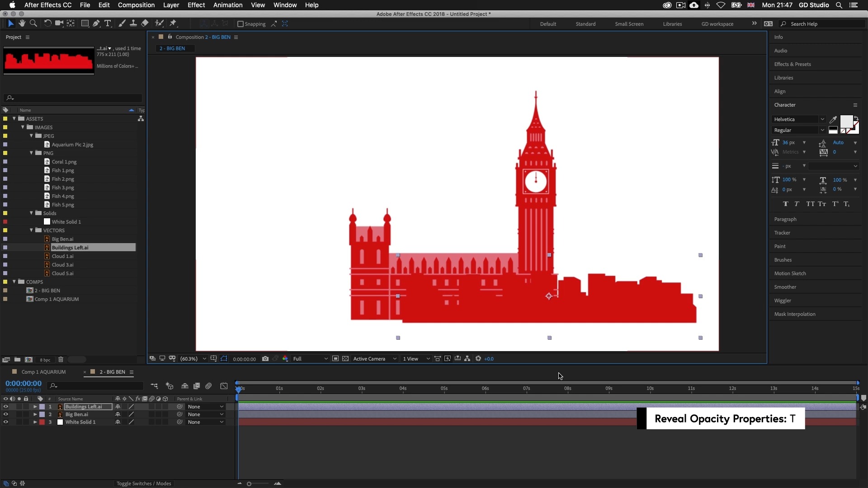The image size is (868, 488).
Task: Click the fill color swatch in Character panel
Action: click(x=846, y=122)
